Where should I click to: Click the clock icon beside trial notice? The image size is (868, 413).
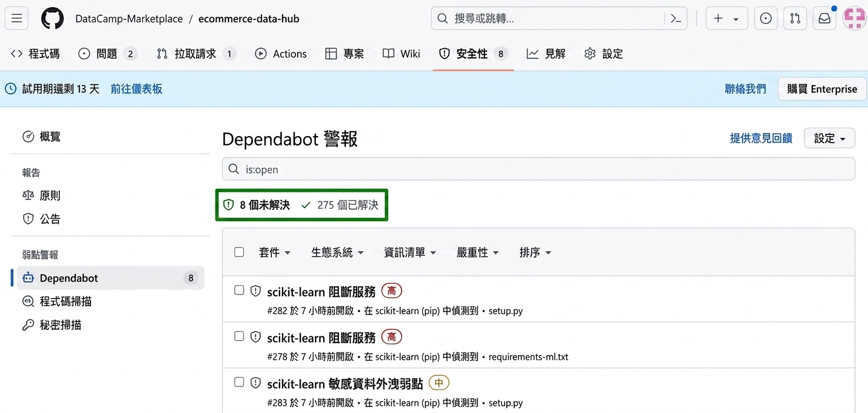(11, 89)
